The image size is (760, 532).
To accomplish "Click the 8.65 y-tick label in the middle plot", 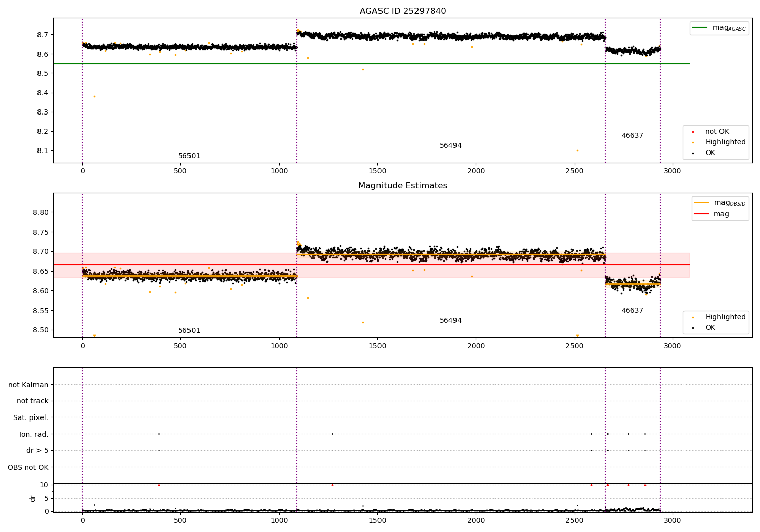I will [x=41, y=272].
